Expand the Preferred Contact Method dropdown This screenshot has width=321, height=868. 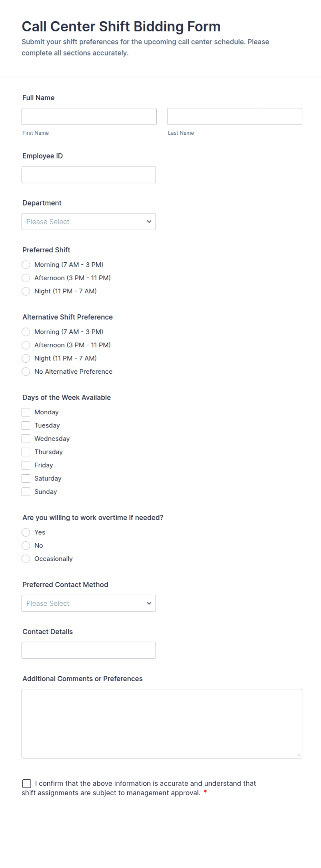(89, 603)
